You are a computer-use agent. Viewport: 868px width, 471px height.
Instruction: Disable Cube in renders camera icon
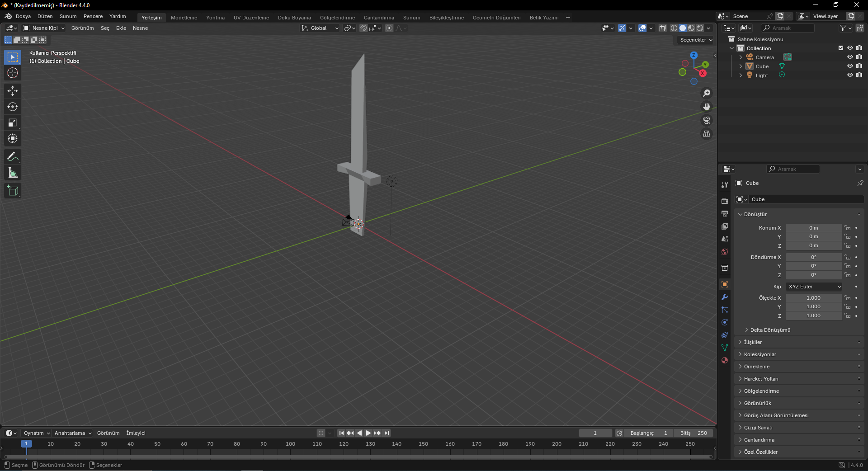pos(859,66)
